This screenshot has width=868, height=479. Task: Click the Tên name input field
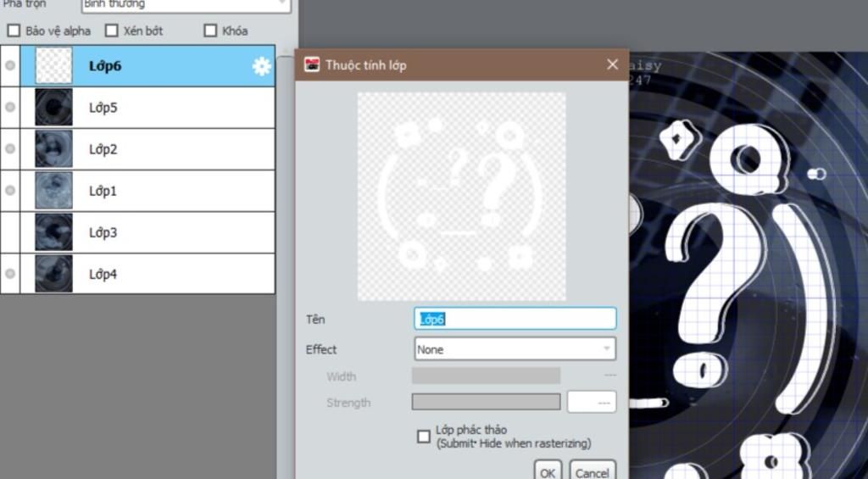point(515,319)
